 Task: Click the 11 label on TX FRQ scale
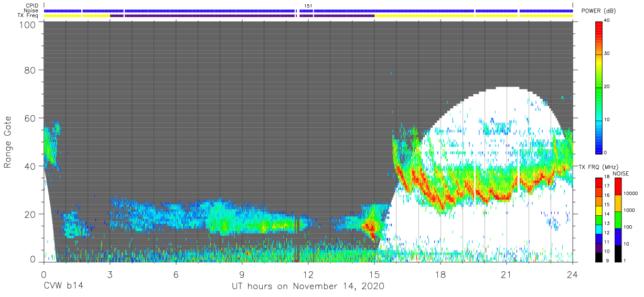607,242
